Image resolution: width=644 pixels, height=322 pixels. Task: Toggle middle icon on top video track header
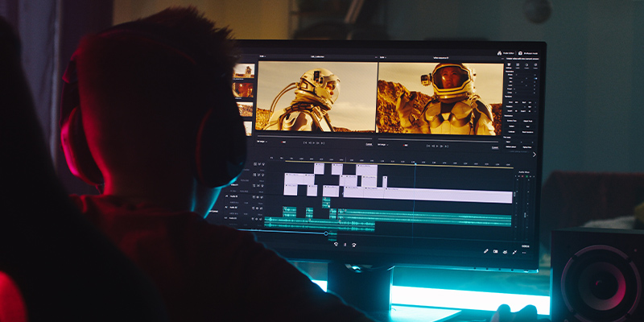click(x=259, y=164)
